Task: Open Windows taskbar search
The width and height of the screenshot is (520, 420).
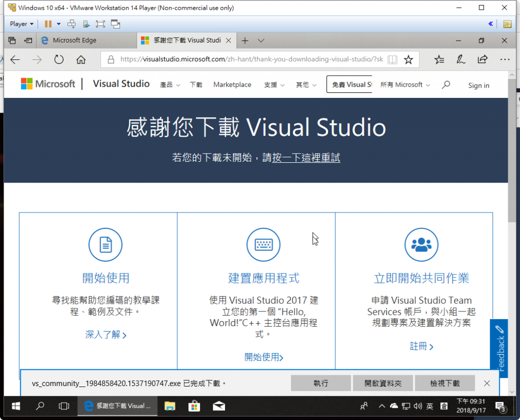Action: (40, 406)
